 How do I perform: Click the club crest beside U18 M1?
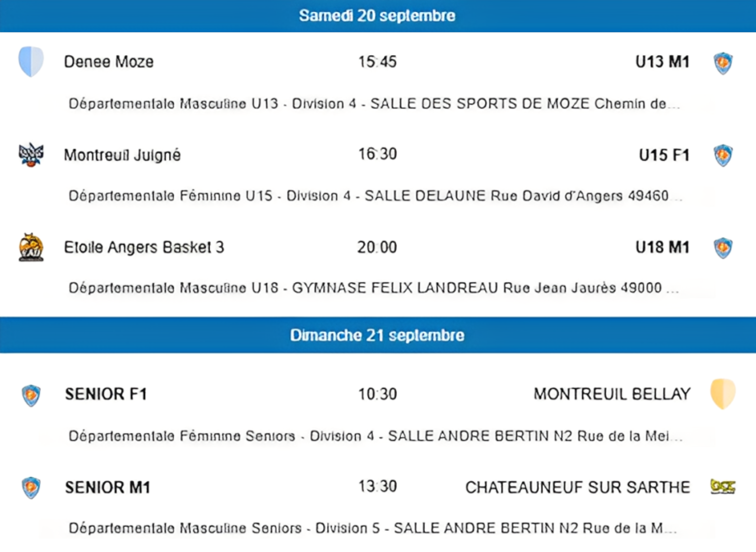723,248
